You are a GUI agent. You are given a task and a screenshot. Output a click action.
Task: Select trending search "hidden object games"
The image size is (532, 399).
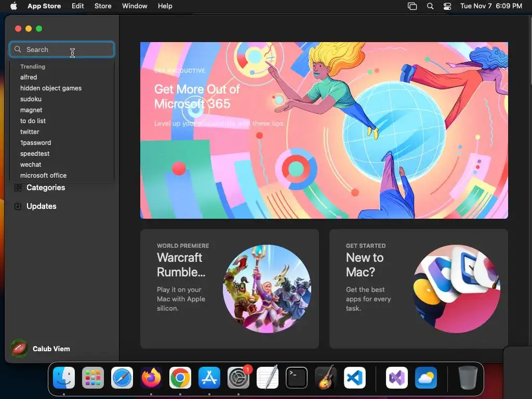click(x=51, y=88)
